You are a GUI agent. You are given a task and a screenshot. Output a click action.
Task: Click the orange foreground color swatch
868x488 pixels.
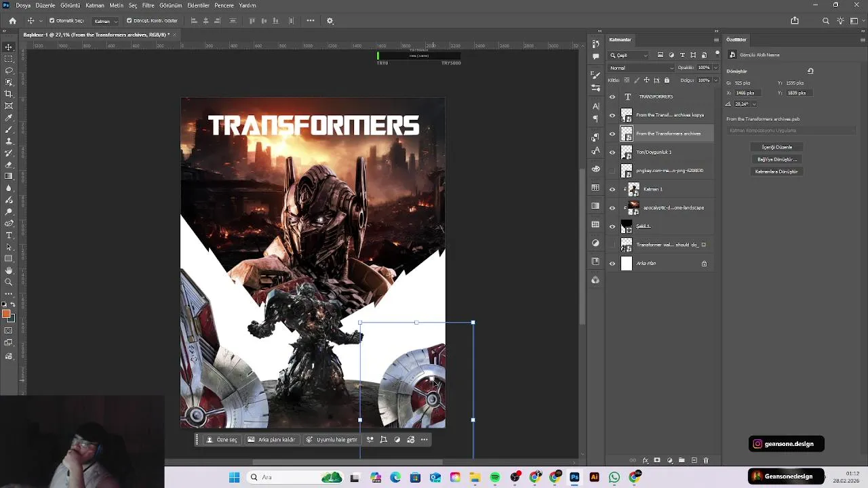(6, 313)
